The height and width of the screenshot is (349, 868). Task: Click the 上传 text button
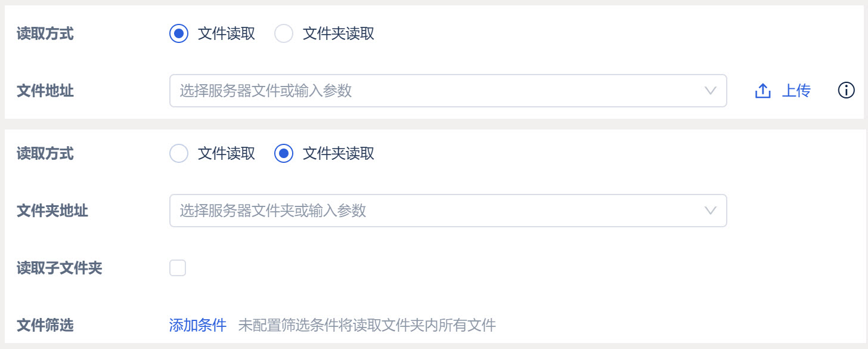click(796, 91)
